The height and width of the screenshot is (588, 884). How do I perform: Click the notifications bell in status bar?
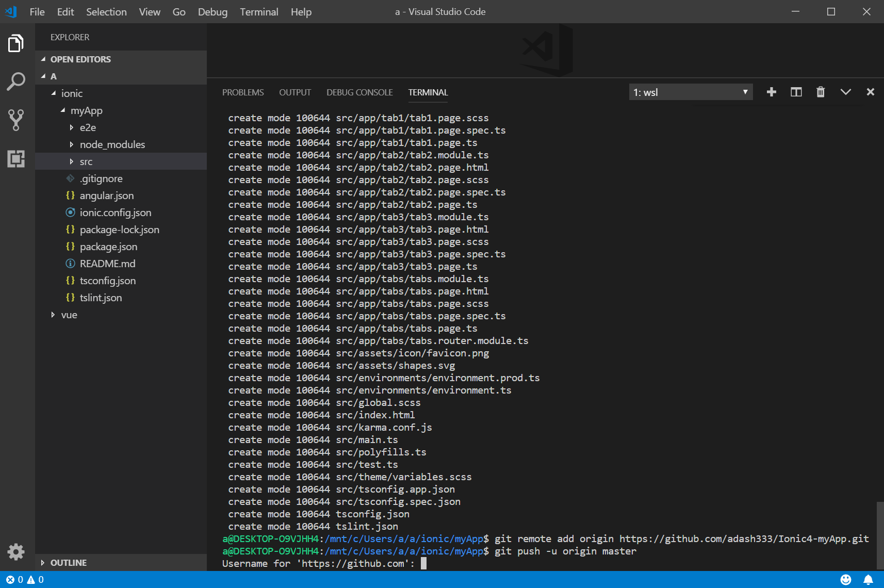[869, 580]
